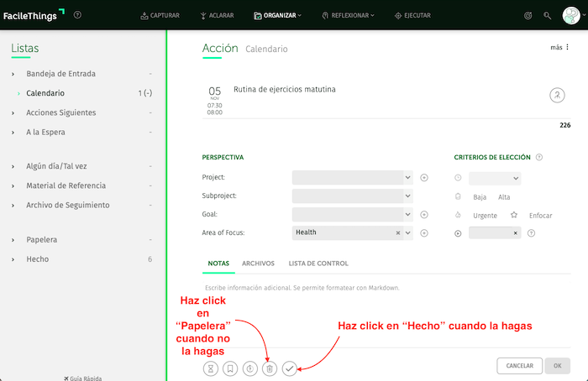Click the circular arrow tickler icon
The image size is (588, 381).
point(250,368)
